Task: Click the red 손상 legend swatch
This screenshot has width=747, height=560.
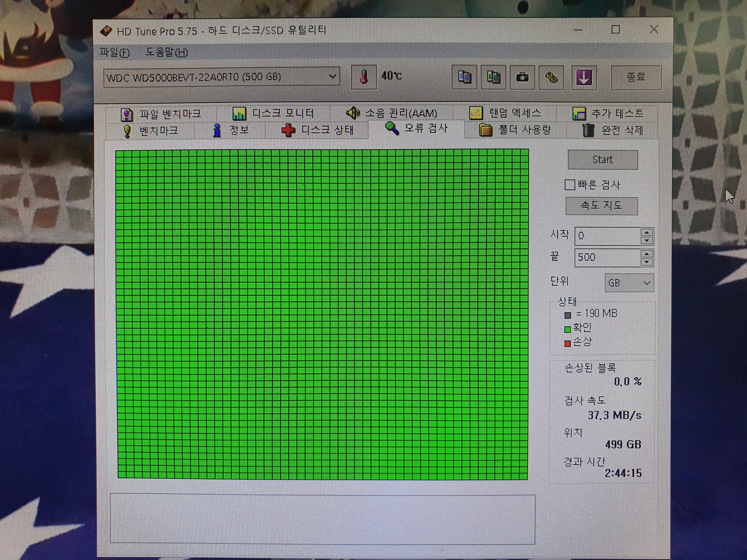Action: [568, 344]
